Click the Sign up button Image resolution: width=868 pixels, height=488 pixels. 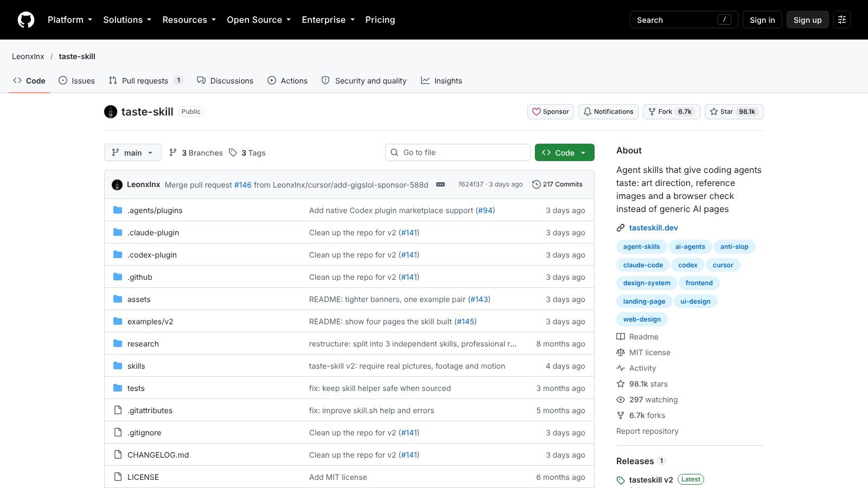click(x=808, y=20)
